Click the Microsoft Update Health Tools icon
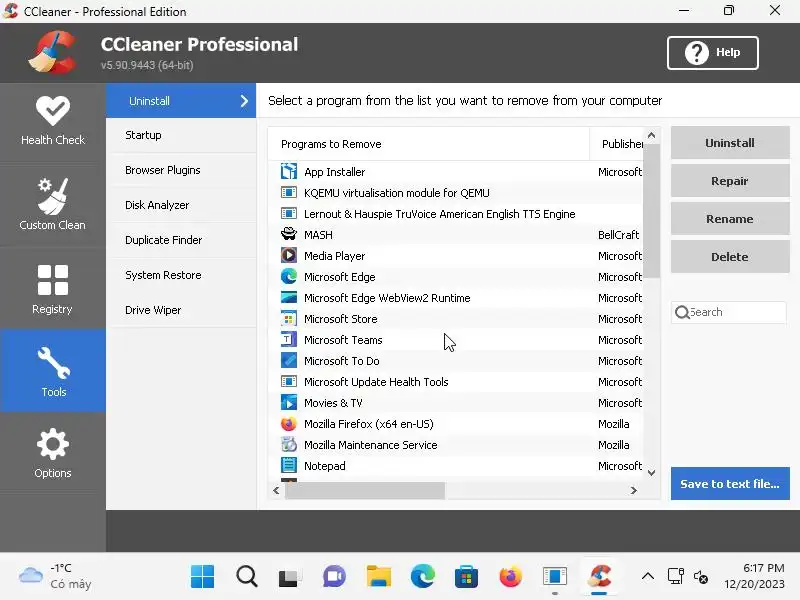This screenshot has height=600, width=800. (x=289, y=382)
